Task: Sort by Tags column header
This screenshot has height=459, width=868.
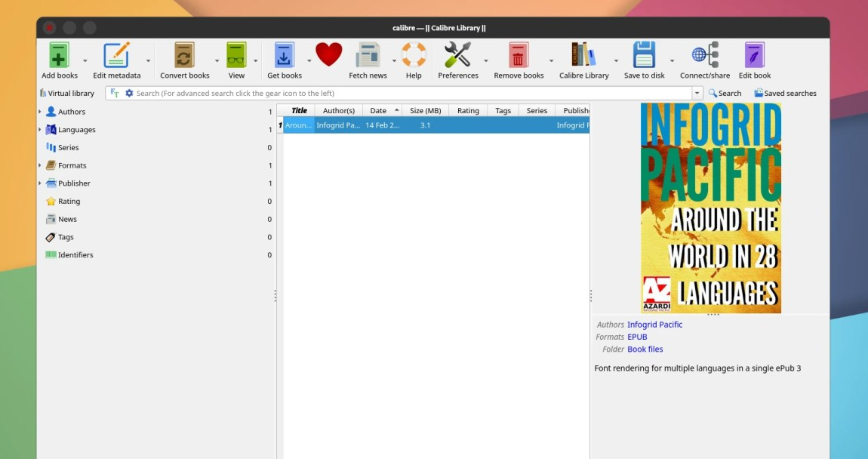Action: tap(503, 111)
